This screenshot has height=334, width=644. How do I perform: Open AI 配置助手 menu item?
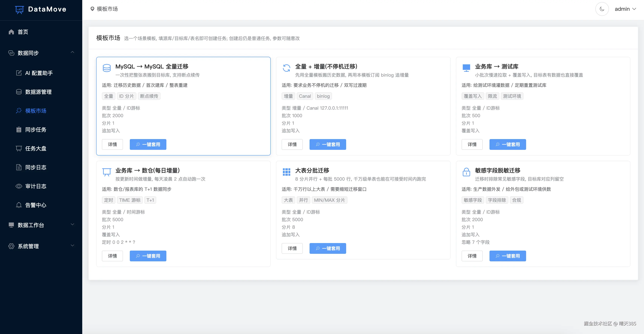coord(41,73)
